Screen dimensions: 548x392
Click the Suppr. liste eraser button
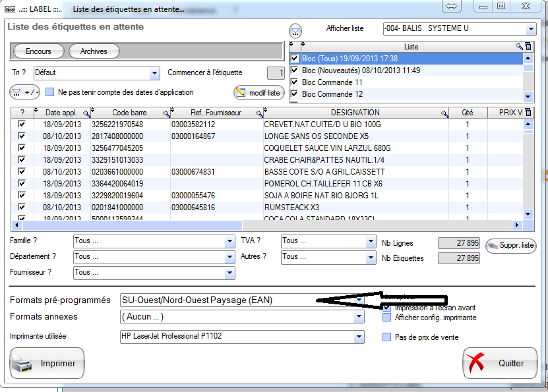click(510, 246)
